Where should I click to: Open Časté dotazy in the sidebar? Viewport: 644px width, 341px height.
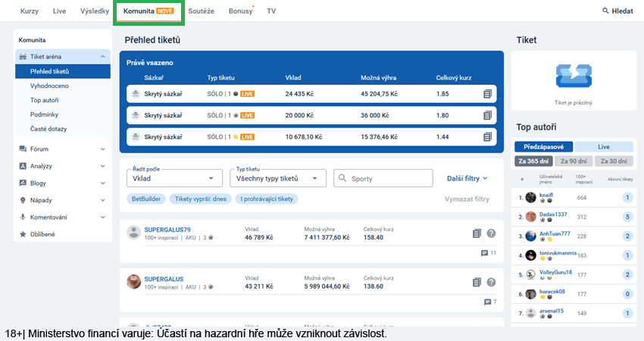(48, 129)
